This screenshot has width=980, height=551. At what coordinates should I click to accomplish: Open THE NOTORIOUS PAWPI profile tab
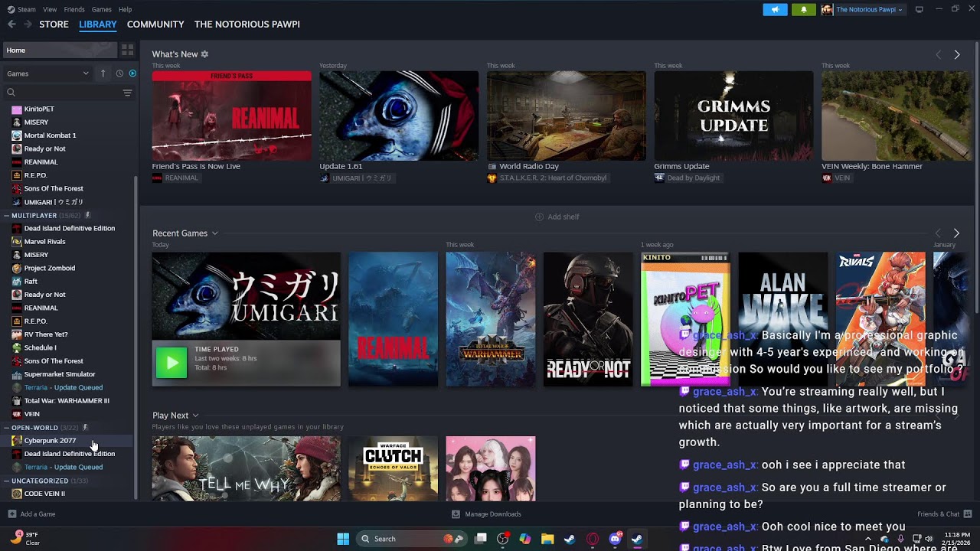click(247, 24)
